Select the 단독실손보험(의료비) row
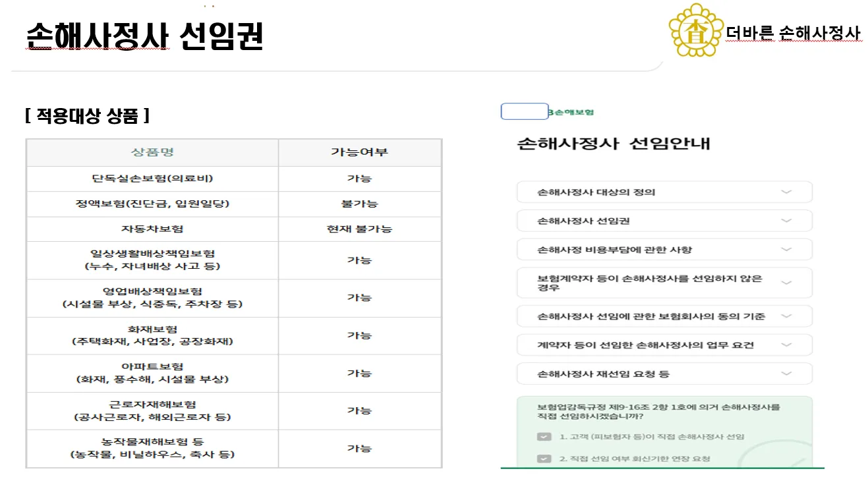 coord(234,179)
